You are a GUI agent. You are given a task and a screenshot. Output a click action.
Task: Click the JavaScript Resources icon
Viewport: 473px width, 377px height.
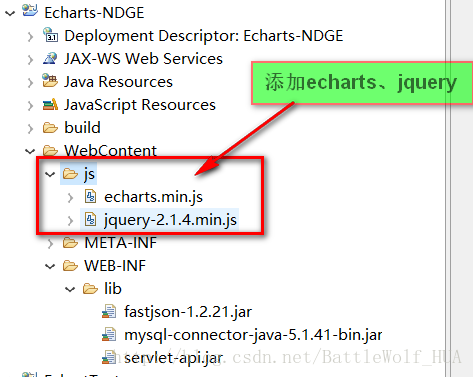point(50,104)
